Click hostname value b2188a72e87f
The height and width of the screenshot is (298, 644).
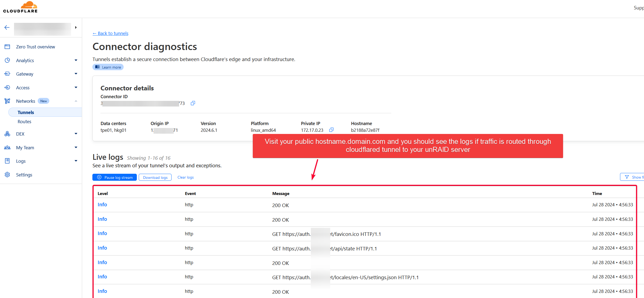click(x=365, y=130)
